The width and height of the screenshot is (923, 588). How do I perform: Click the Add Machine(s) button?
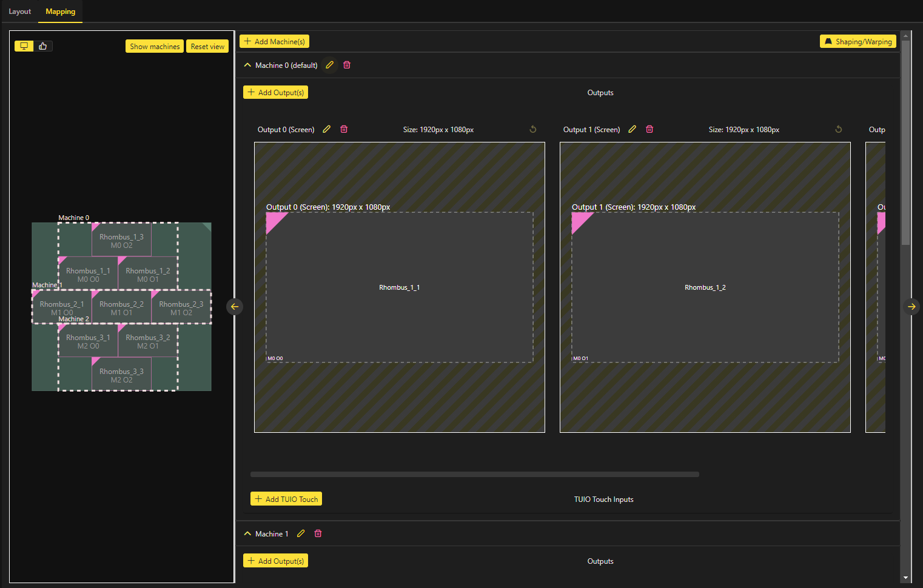click(274, 41)
